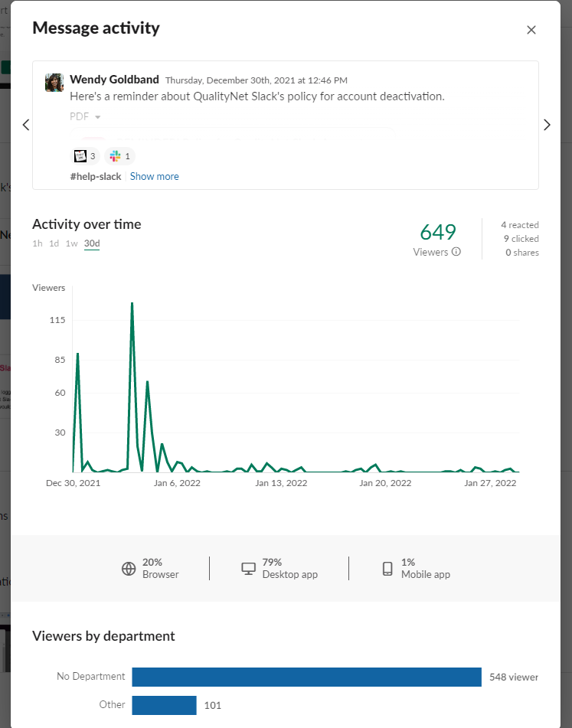This screenshot has height=728, width=572.
Task: Click the Other department bar
Action: coord(164,705)
